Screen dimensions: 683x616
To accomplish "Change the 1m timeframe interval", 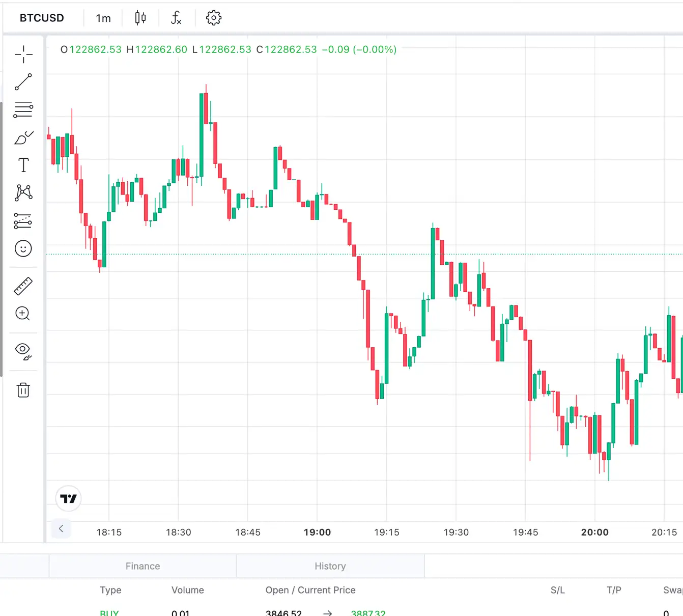I will (103, 18).
